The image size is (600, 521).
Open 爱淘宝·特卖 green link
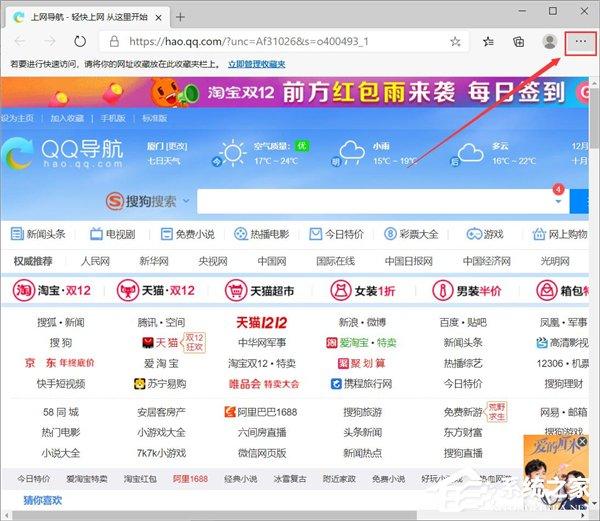[x=361, y=343]
